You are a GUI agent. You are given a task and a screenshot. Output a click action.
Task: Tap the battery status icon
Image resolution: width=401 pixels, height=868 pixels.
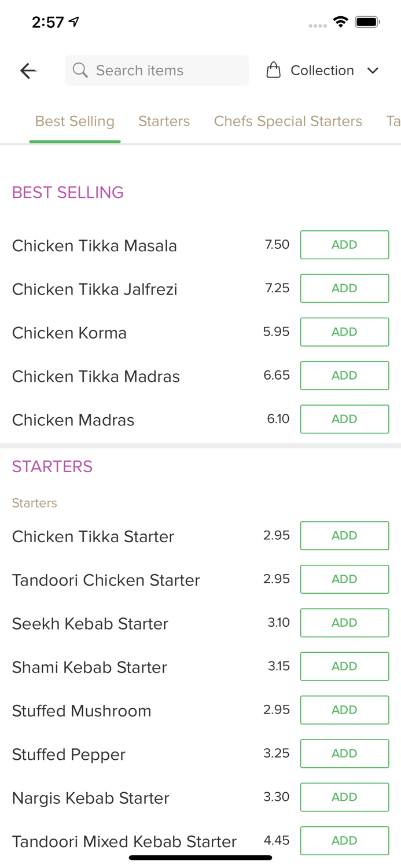[x=367, y=22]
